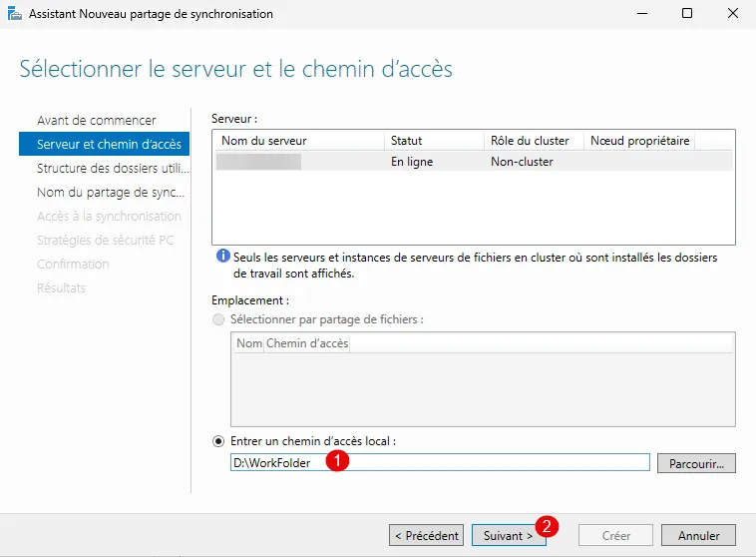Image resolution: width=756 pixels, height=557 pixels.
Task: Click the blue information icon
Action: coord(222,258)
